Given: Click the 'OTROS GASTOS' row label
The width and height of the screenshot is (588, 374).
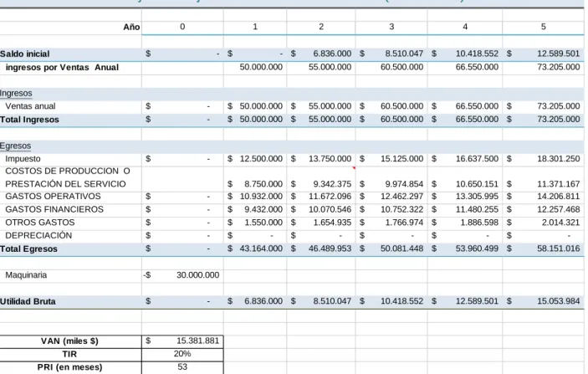Looking at the screenshot, I should coord(40,223).
